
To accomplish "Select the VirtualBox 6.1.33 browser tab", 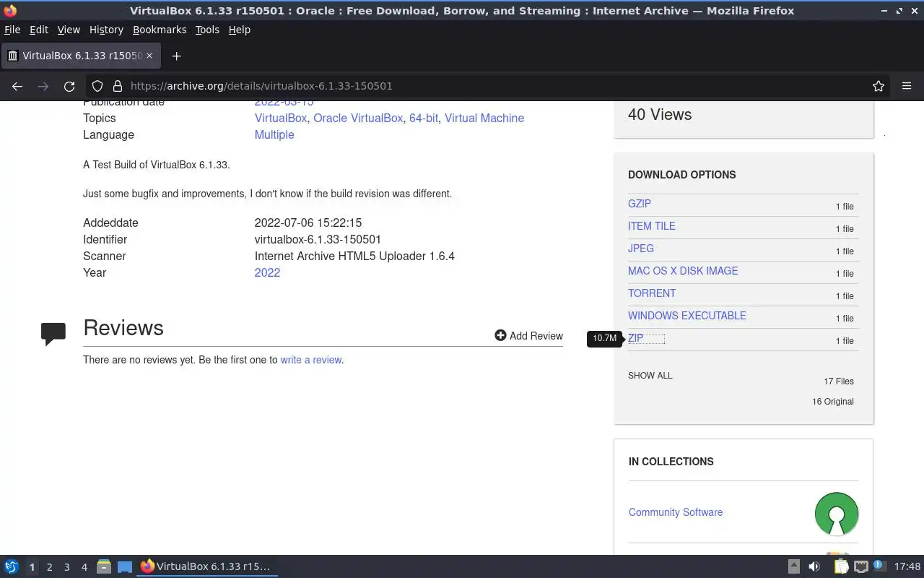I will 79,56.
